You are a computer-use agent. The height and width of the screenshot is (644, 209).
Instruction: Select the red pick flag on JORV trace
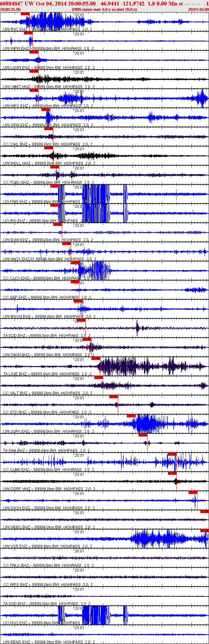131,416
